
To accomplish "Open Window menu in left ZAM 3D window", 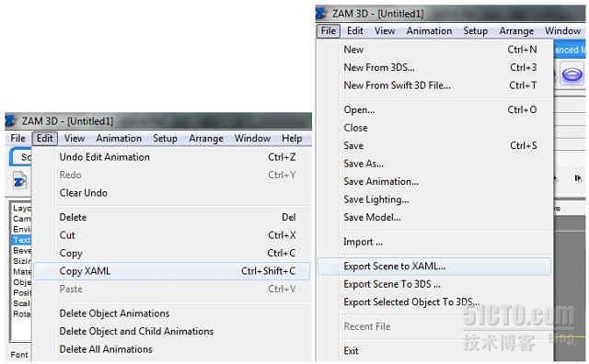I will pyautogui.click(x=252, y=139).
